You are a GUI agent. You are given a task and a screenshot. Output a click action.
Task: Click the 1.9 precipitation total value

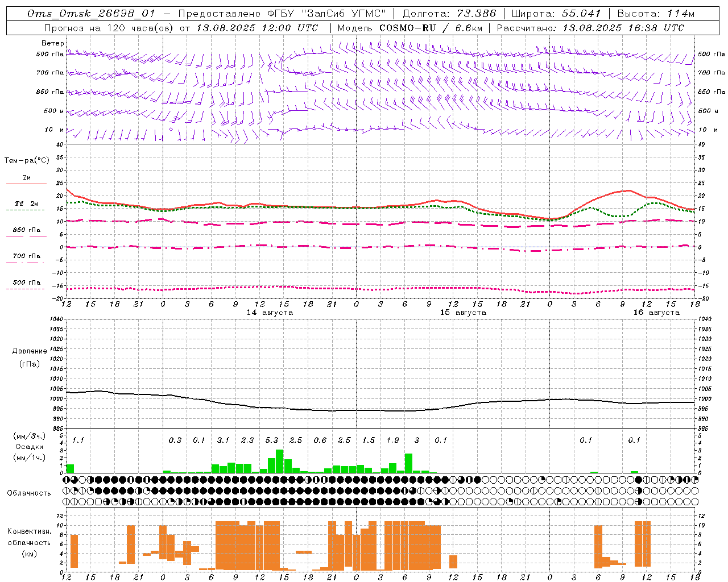392,440
